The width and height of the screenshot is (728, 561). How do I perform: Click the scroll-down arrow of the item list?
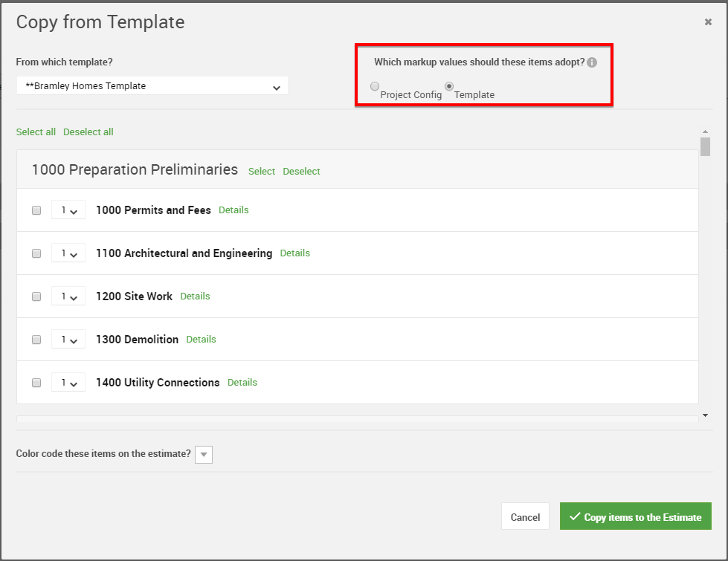tap(705, 415)
